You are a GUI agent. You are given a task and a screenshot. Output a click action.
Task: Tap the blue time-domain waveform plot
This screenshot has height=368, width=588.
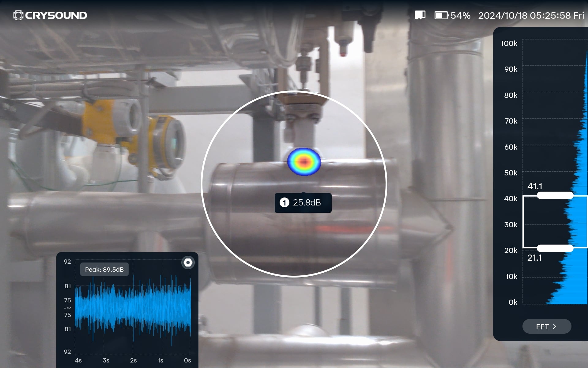(x=132, y=308)
